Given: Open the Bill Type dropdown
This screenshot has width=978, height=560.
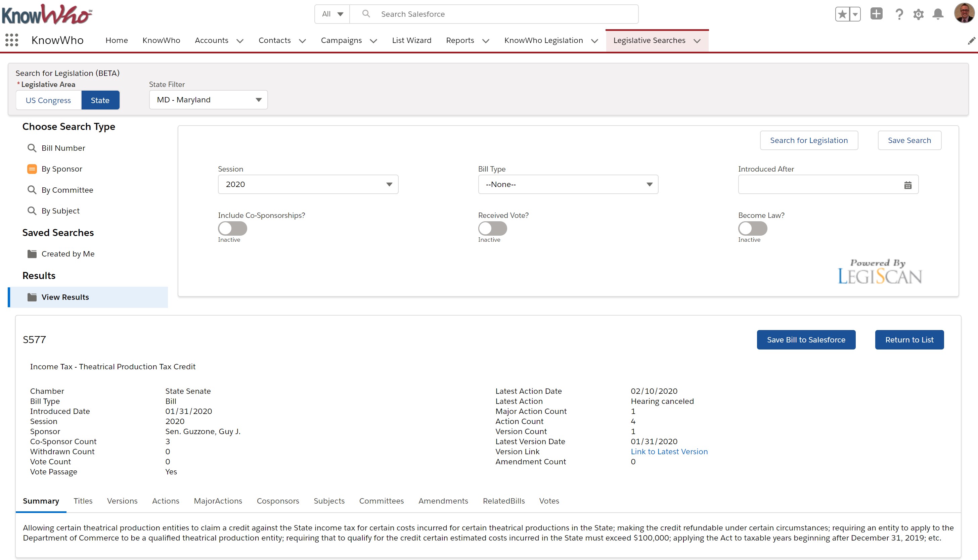Looking at the screenshot, I should [x=568, y=185].
